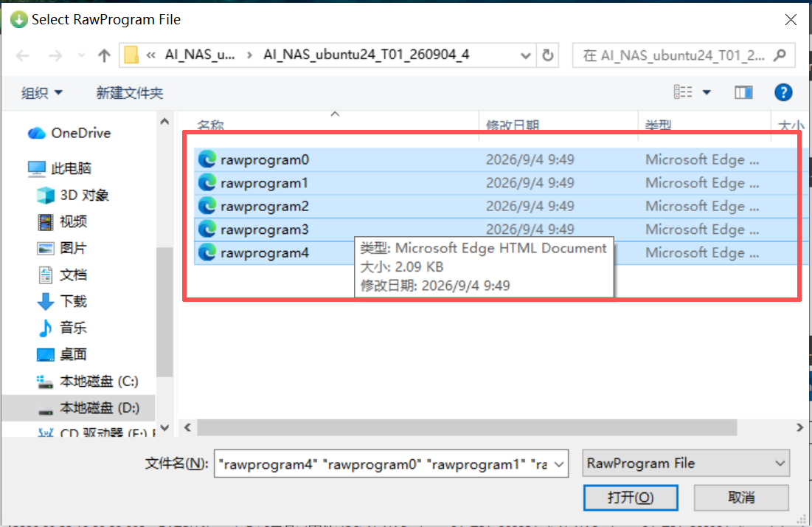
Task: Click Edge icon of rawprogram1
Action: [207, 182]
